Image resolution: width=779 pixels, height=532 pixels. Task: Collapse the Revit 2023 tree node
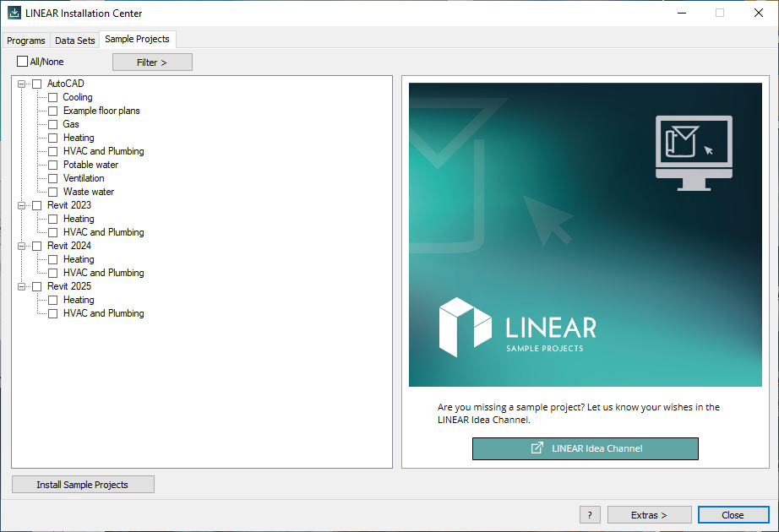click(x=21, y=206)
